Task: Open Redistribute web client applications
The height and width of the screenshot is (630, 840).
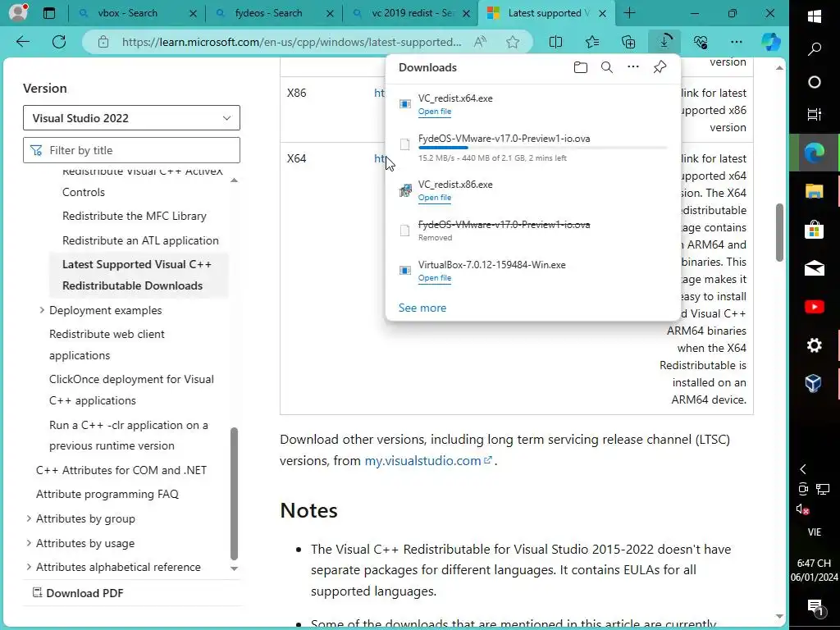Action: pos(107,345)
